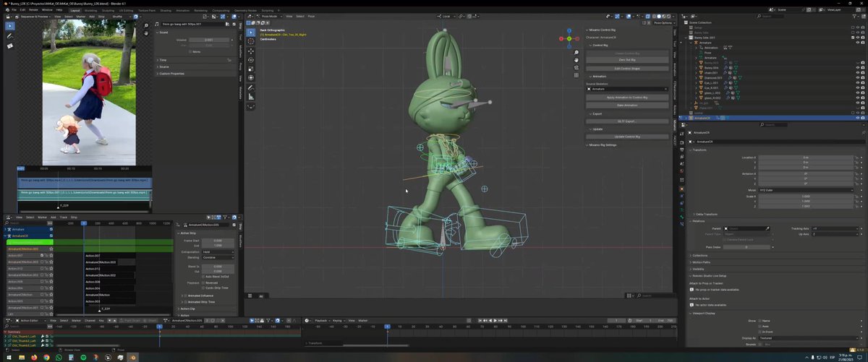Select the Scale tool in the 3D viewport
The height and width of the screenshot is (362, 868).
click(251, 68)
